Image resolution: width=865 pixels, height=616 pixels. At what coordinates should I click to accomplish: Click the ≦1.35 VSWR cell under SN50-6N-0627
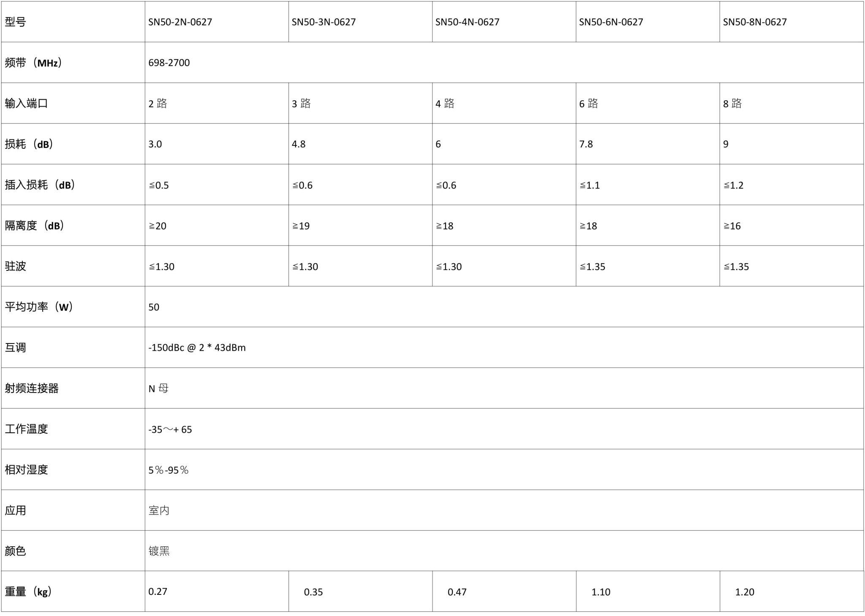[648, 266]
